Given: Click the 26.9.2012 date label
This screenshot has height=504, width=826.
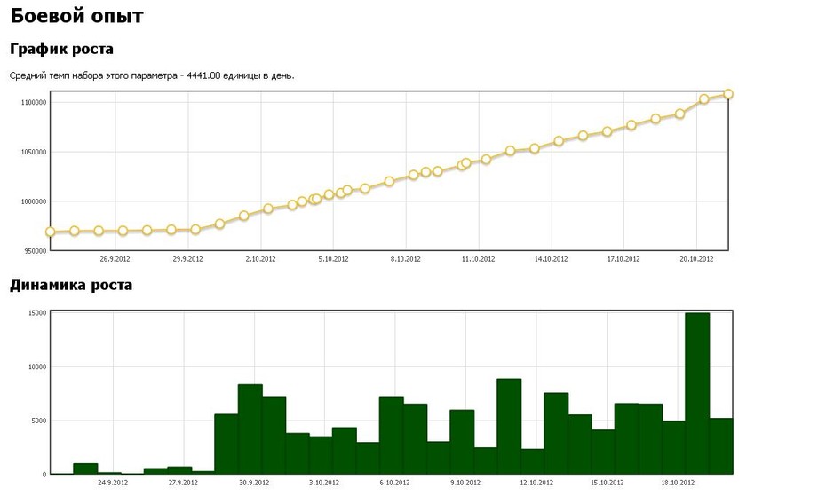Looking at the screenshot, I should pyautogui.click(x=115, y=259).
